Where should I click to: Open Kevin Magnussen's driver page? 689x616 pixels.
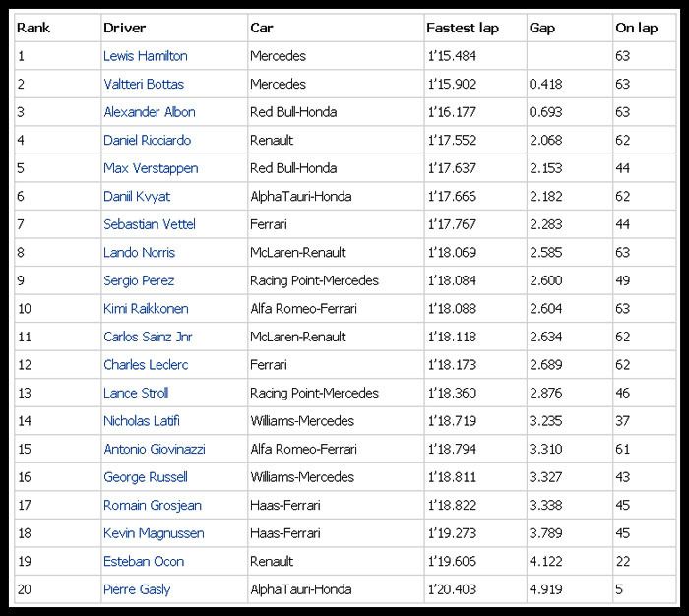coord(154,534)
